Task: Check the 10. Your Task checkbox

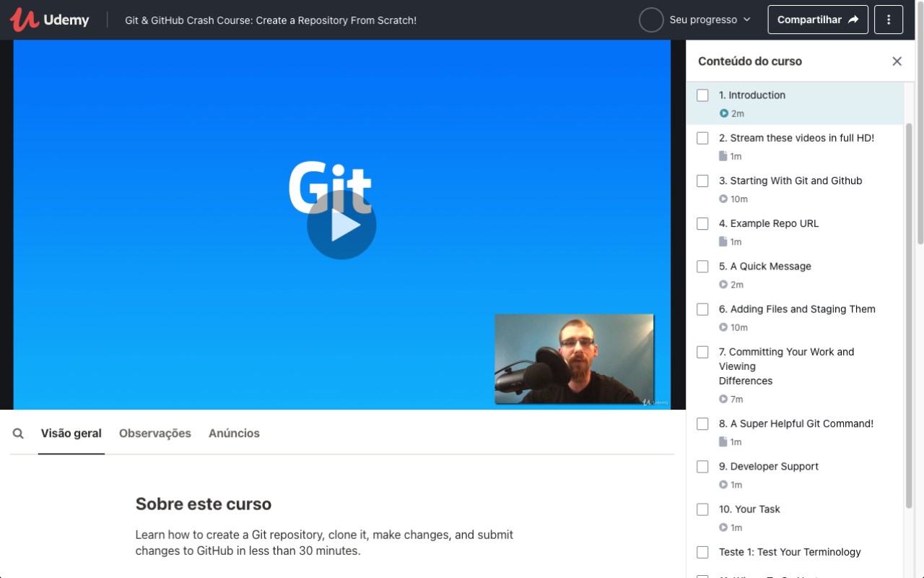Action: (702, 509)
